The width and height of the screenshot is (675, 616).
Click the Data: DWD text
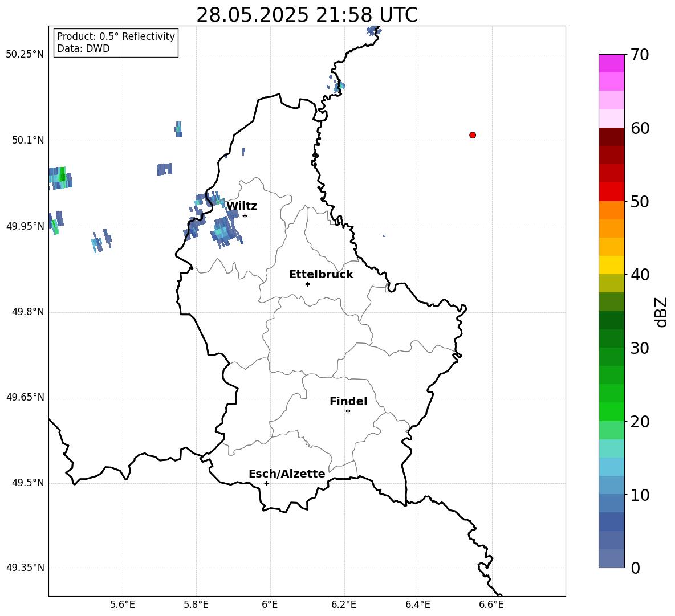tap(83, 48)
